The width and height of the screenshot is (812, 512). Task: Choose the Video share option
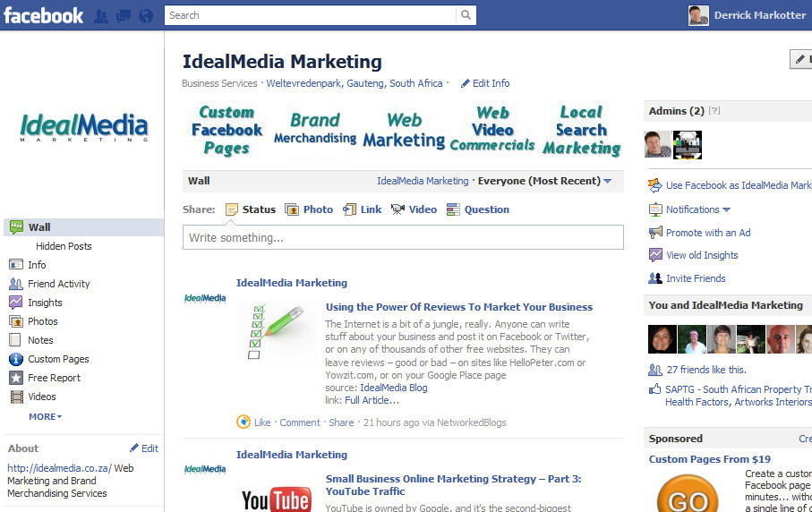[414, 209]
